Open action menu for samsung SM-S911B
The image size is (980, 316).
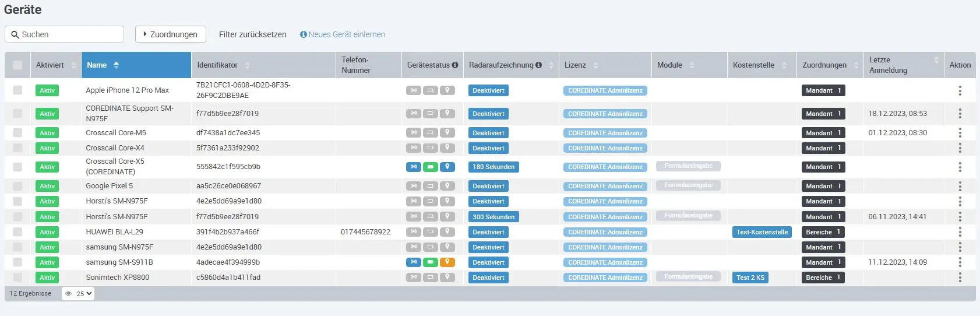(960, 262)
